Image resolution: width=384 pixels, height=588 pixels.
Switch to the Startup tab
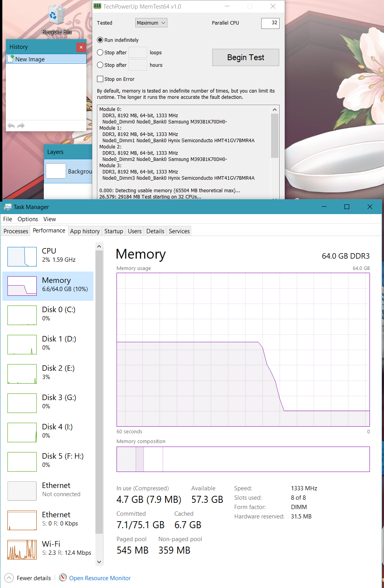114,231
